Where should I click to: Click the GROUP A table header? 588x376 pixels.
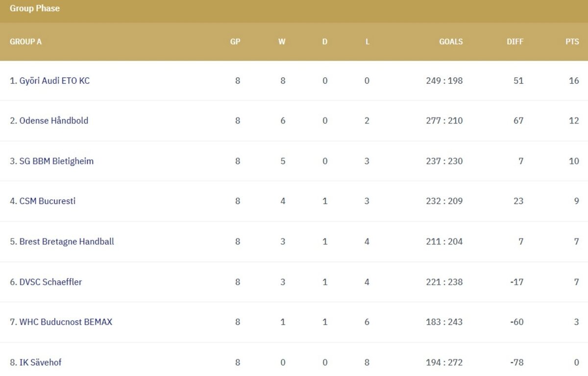(26, 42)
